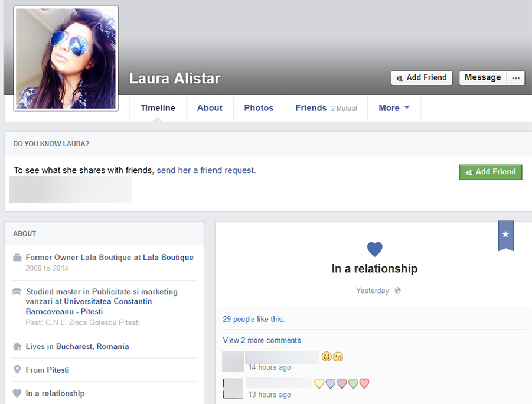Click the briefcase work icon in About
532x404 pixels.
(17, 258)
